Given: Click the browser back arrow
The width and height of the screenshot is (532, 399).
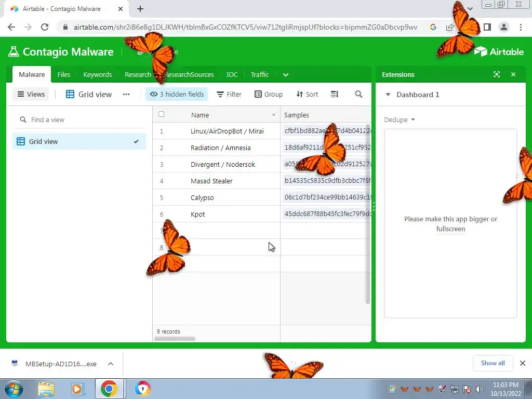Looking at the screenshot, I should (x=11, y=27).
